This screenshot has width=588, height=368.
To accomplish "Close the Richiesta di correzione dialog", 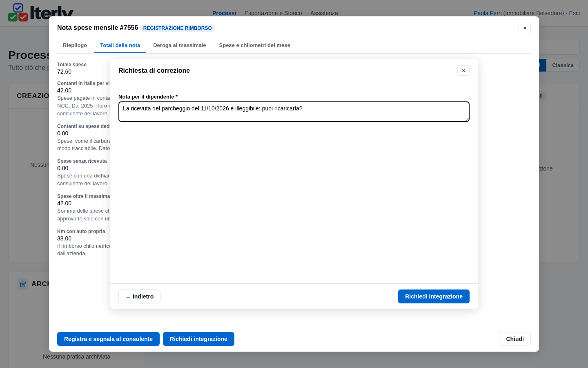I will pos(463,71).
